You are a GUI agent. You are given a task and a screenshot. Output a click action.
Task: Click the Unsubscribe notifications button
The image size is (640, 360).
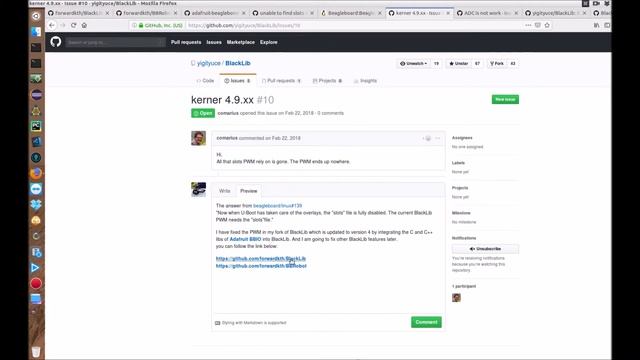click(x=485, y=249)
